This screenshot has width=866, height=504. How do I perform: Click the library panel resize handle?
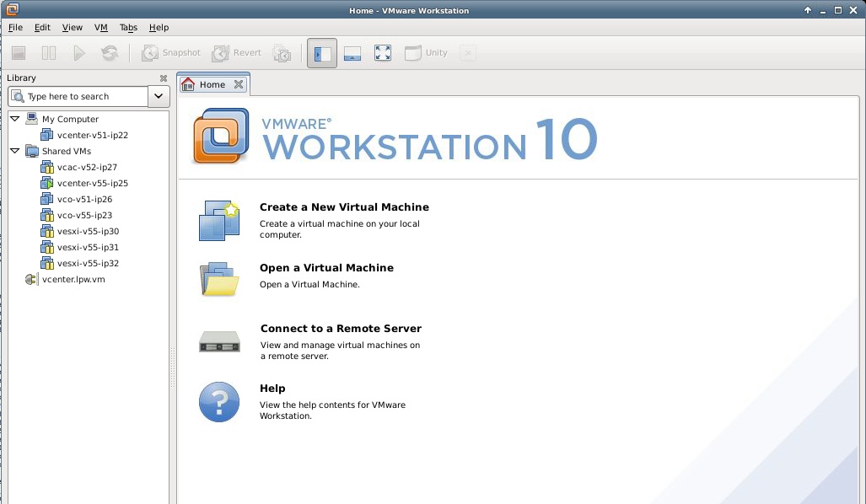(172, 367)
